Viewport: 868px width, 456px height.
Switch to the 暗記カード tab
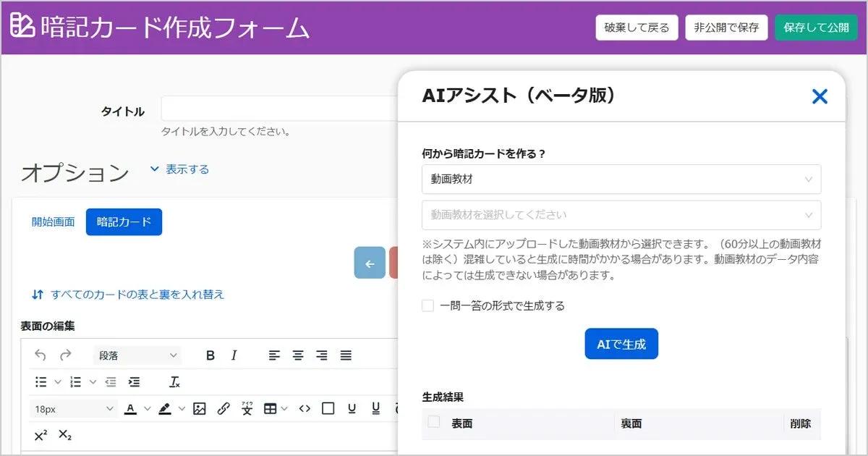(124, 222)
